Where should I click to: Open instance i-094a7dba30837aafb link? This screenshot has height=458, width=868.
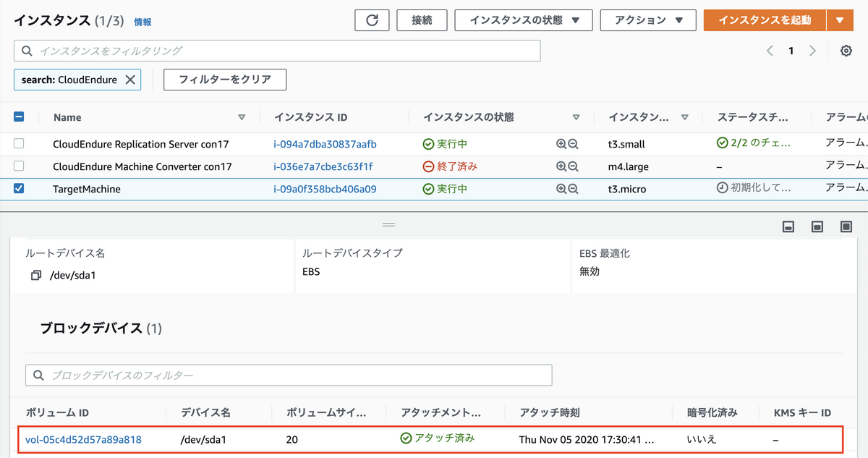click(325, 144)
